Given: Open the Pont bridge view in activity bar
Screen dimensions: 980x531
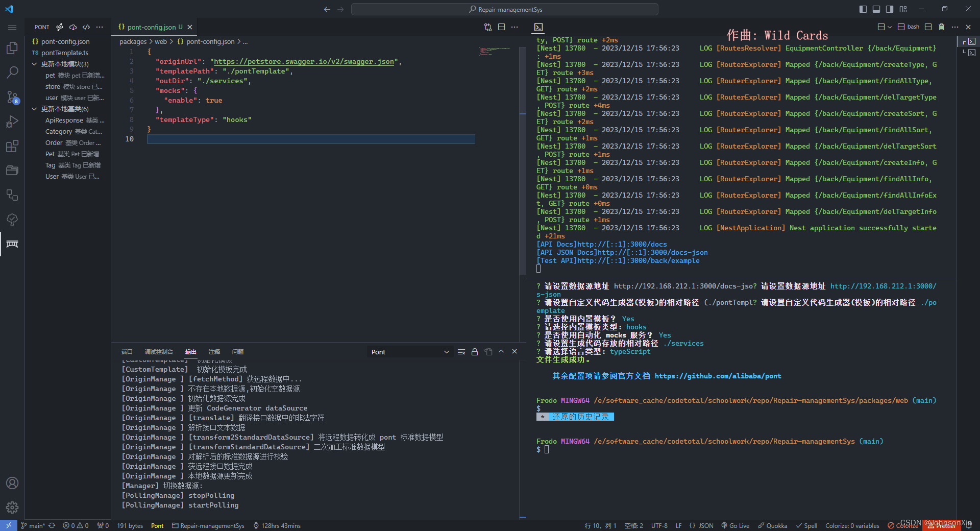Looking at the screenshot, I should tap(12, 244).
